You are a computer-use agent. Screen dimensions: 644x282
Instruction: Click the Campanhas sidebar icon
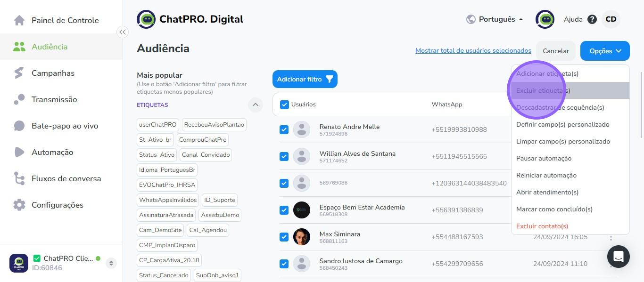click(19, 73)
